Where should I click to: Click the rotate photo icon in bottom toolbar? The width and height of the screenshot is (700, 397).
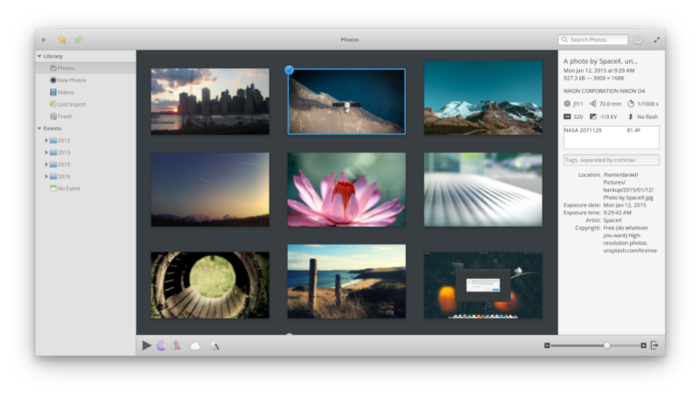click(161, 345)
